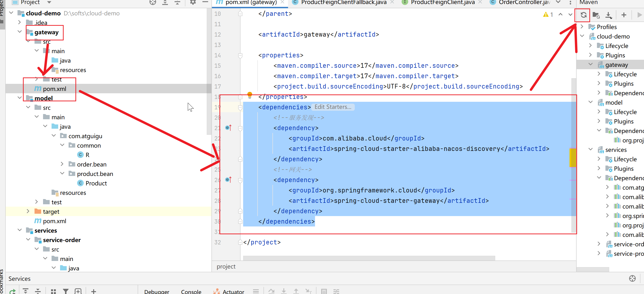Close the pom.xml (gateway) tab
Image resolution: width=644 pixels, height=294 pixels.
point(282,2)
